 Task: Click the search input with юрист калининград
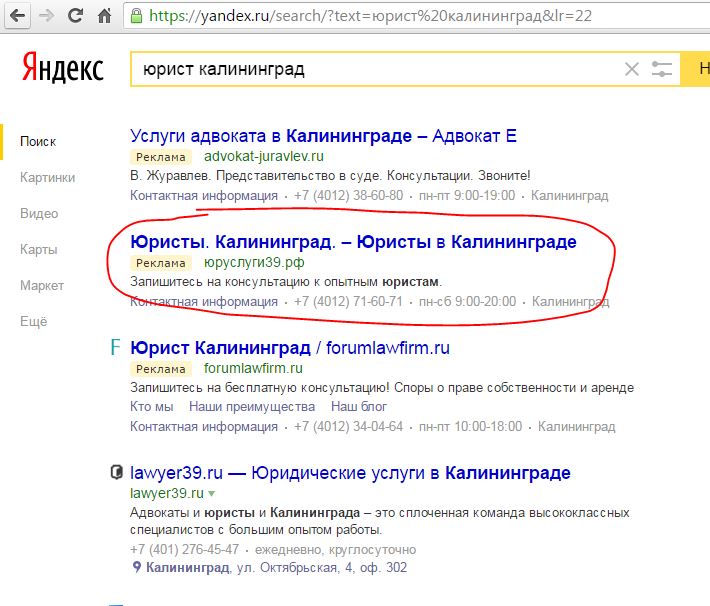(x=378, y=69)
